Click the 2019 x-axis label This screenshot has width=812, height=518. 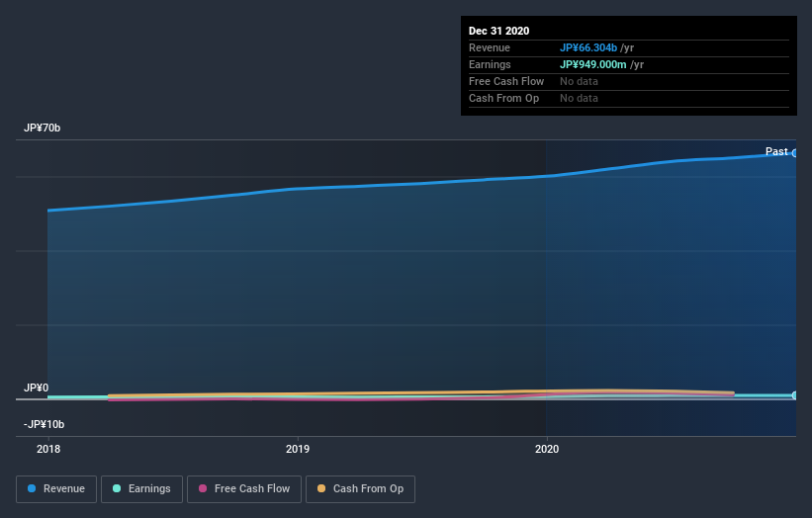click(x=298, y=449)
